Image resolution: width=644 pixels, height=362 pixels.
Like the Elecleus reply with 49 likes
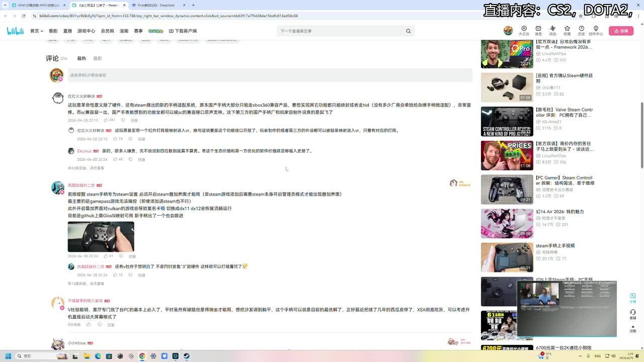[115, 159]
